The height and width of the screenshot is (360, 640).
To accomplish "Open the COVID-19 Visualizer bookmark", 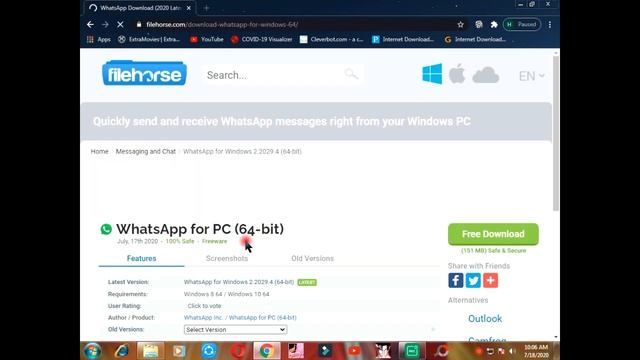I will pyautogui.click(x=262, y=39).
